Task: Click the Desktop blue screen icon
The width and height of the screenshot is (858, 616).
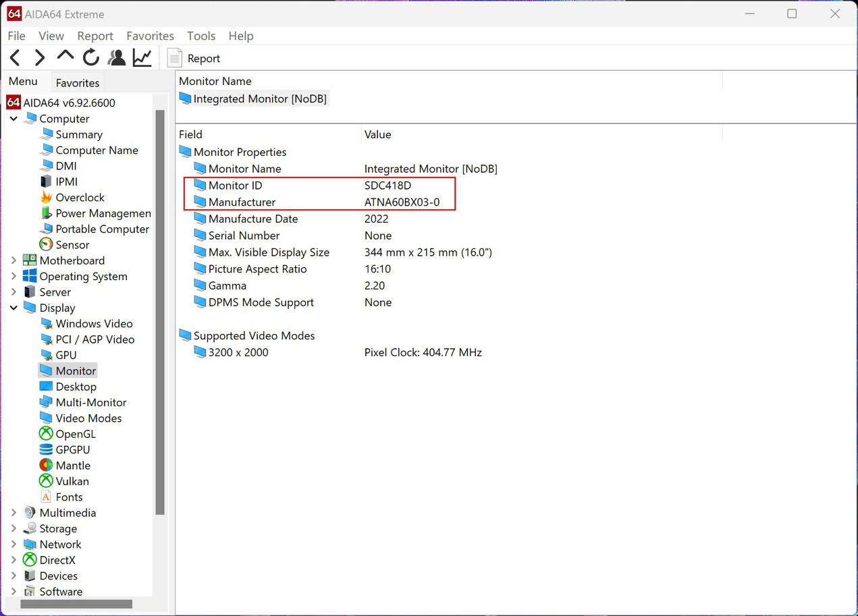Action: (46, 387)
